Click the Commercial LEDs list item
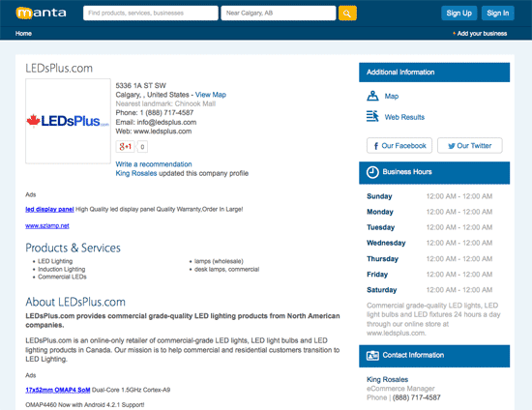 coord(62,277)
